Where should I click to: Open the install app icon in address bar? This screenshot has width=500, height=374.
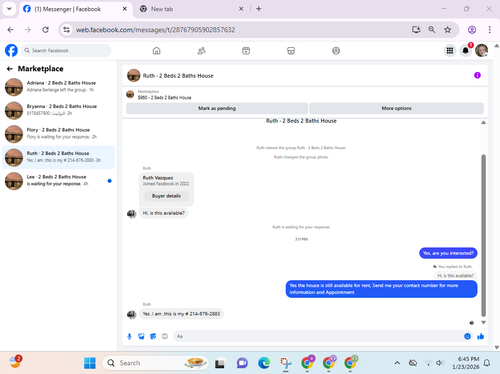416,30
